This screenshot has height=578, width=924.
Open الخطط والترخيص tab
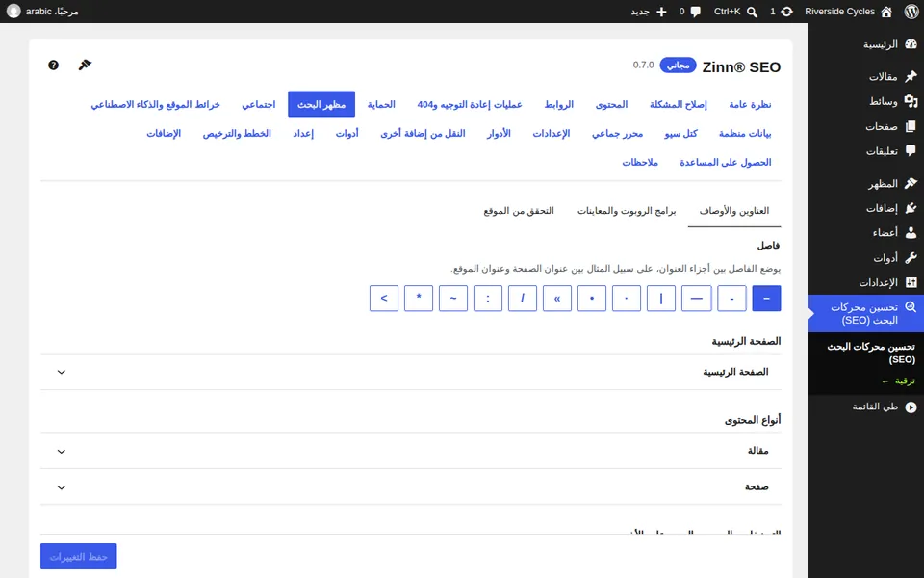[237, 133]
